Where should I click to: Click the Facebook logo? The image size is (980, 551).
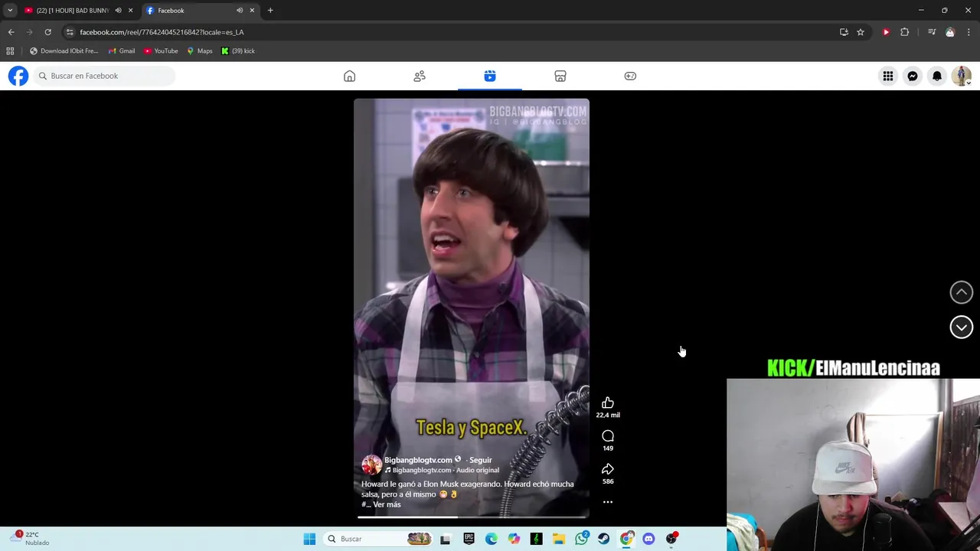tap(18, 76)
